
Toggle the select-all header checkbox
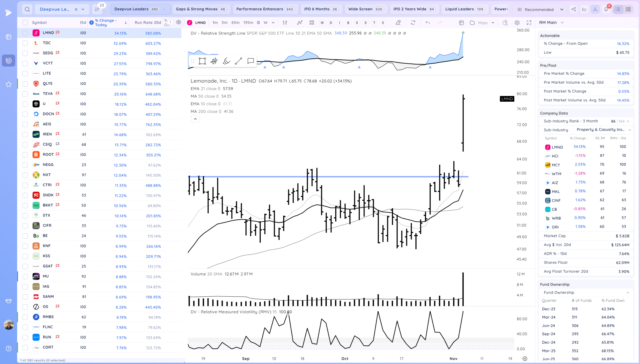tap(25, 22)
